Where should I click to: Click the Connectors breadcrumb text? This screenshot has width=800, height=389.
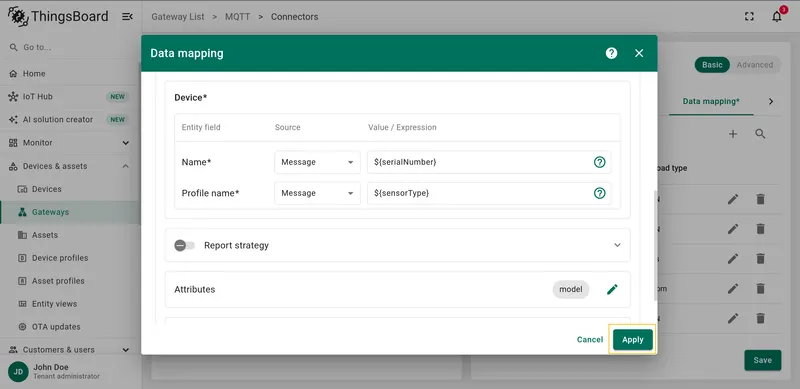click(294, 17)
